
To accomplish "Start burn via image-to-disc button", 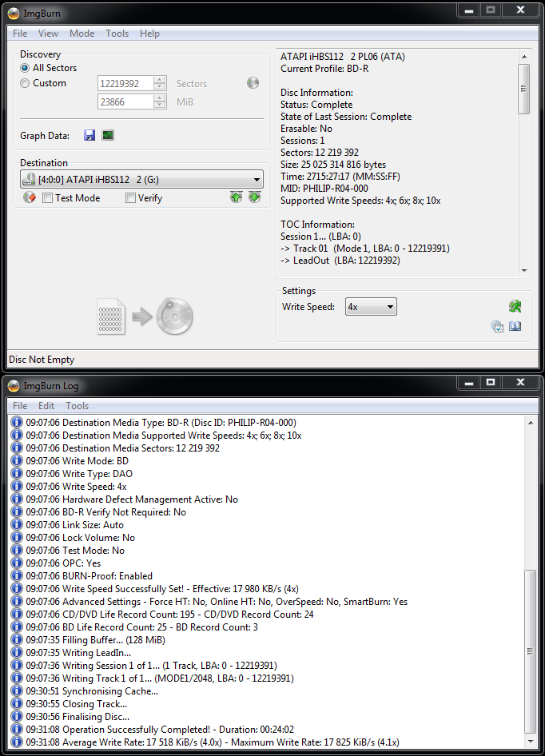I will pyautogui.click(x=145, y=316).
